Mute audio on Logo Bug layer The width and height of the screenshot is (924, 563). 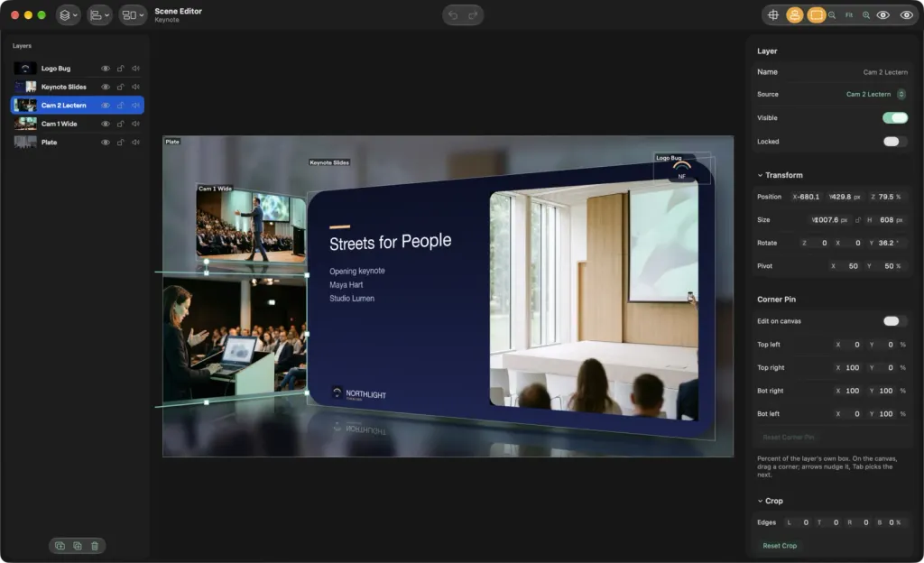point(135,69)
